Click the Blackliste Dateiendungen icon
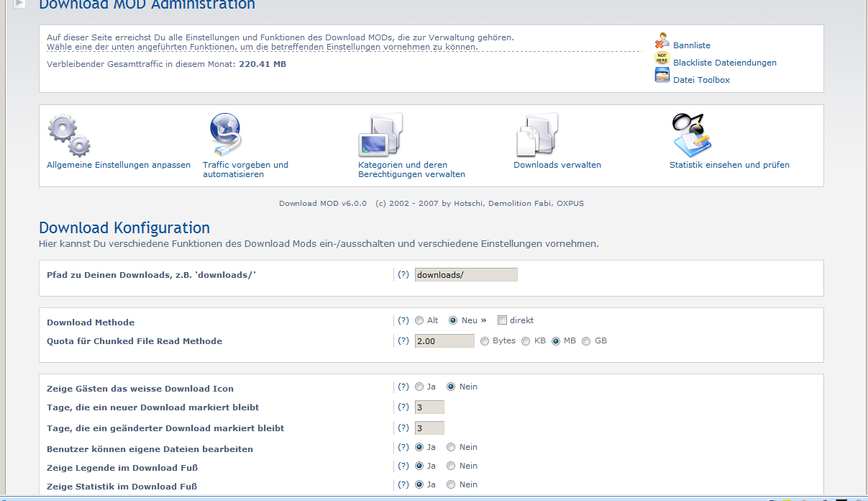Viewport: 868px width, 501px height. 662,59
